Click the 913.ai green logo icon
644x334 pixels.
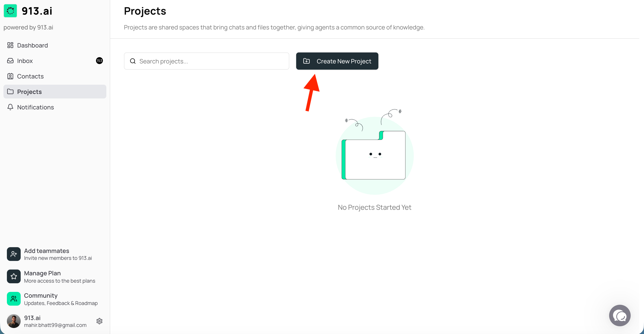tap(10, 11)
